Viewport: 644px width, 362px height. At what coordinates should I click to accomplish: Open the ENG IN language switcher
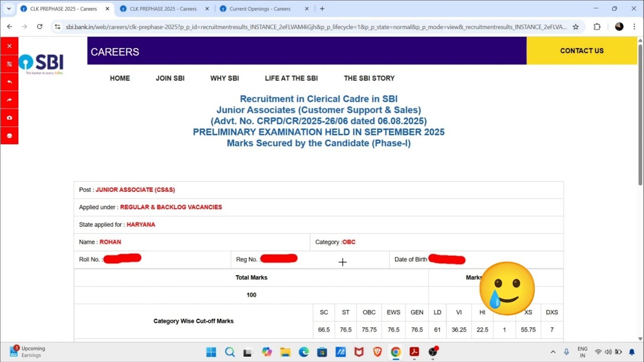pos(582,352)
